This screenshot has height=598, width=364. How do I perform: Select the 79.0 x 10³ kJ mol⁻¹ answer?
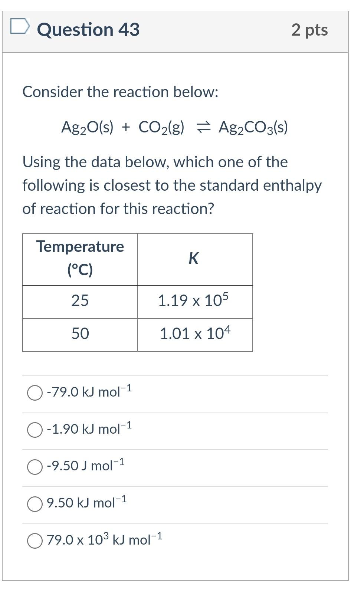(x=35, y=539)
